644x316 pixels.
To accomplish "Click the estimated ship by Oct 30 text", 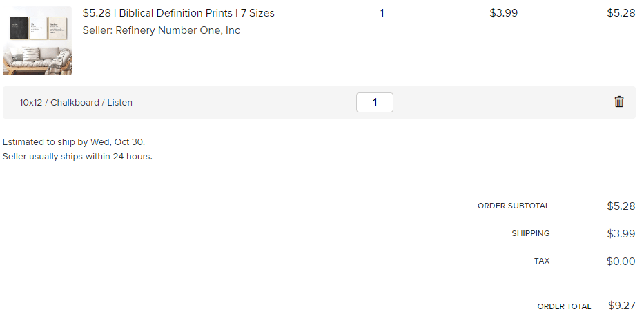I will pos(74,142).
